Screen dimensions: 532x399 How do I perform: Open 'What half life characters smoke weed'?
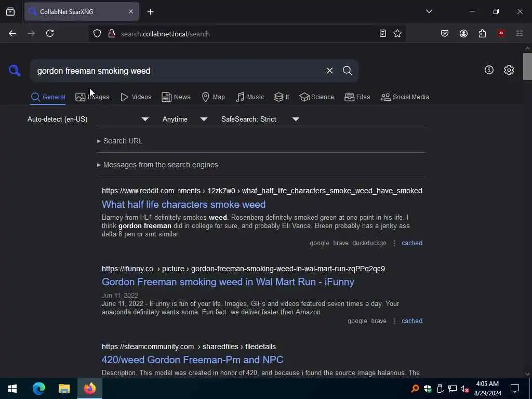click(x=183, y=204)
